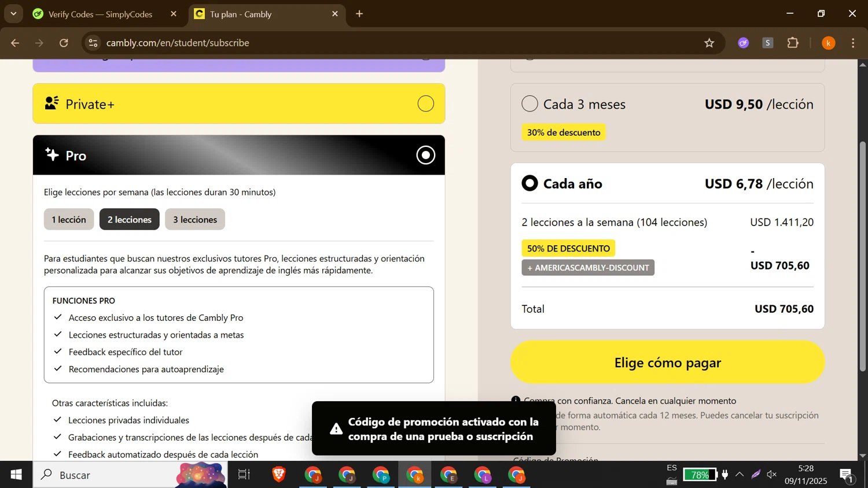Screen dimensions: 868x488
Task: Open the Extensions puzzle icon
Action: pyautogui.click(x=793, y=43)
